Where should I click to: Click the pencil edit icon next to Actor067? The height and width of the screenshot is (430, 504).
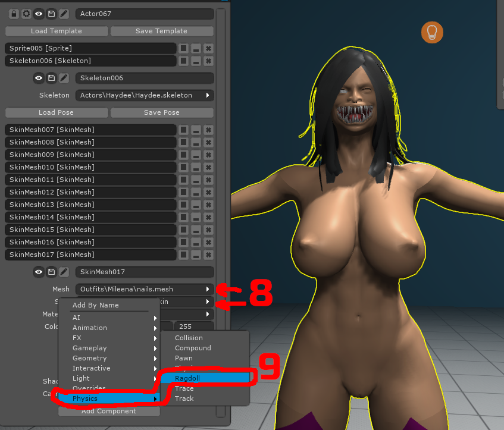[64, 14]
